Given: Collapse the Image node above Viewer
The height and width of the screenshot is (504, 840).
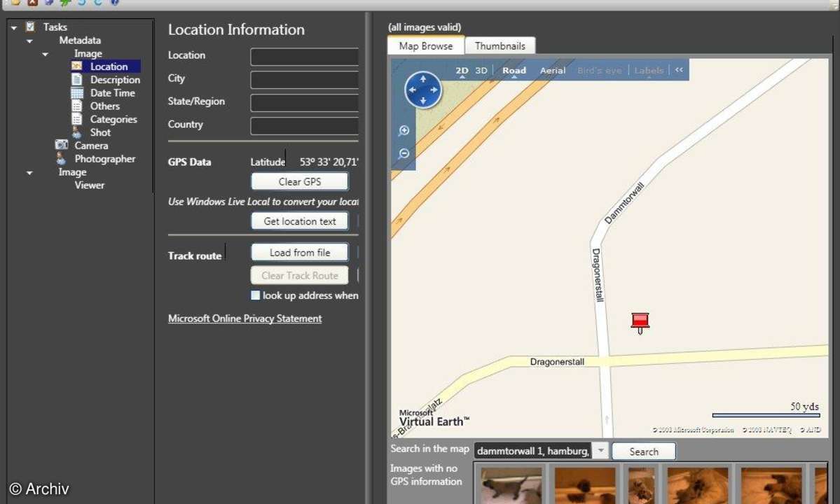Looking at the screenshot, I should coord(29,172).
